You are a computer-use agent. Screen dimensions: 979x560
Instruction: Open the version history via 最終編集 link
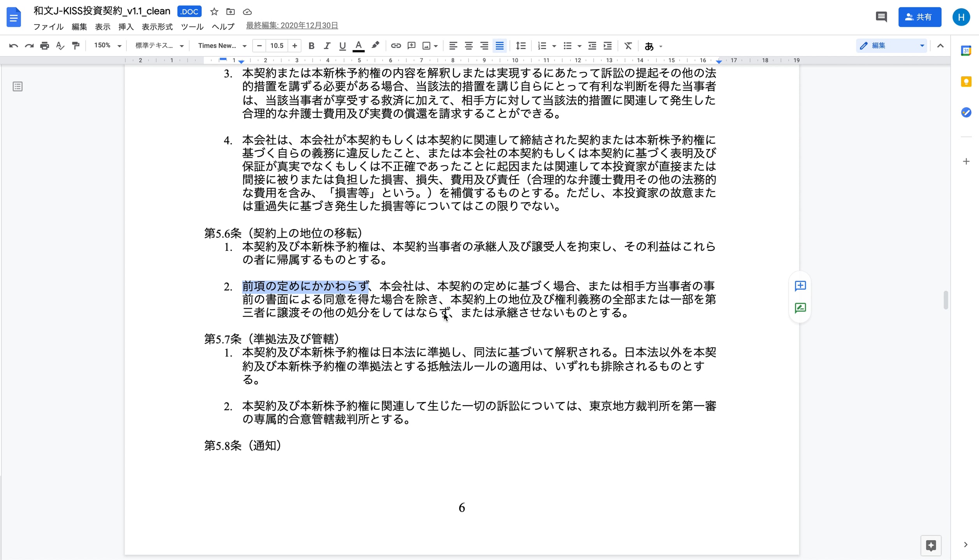click(x=292, y=25)
